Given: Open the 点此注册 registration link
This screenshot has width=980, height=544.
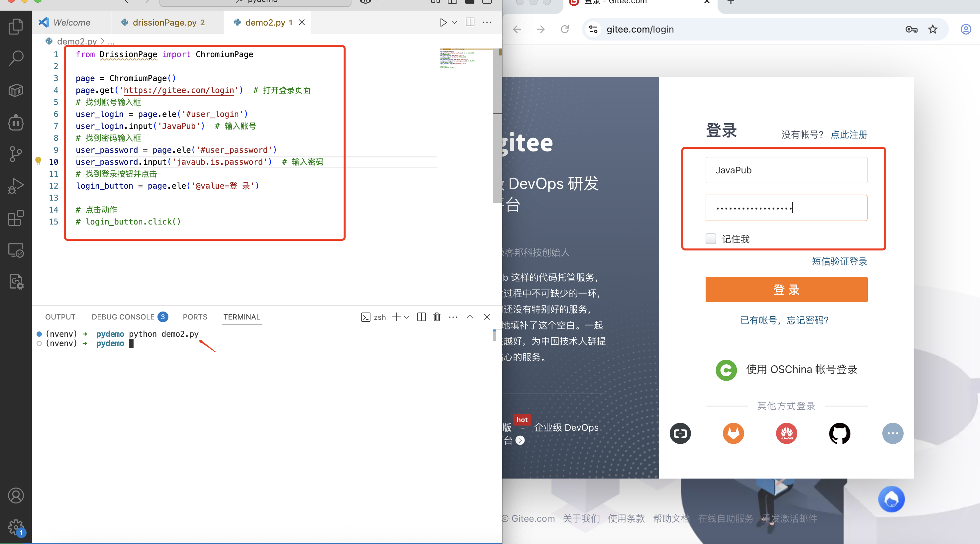Looking at the screenshot, I should pyautogui.click(x=848, y=135).
